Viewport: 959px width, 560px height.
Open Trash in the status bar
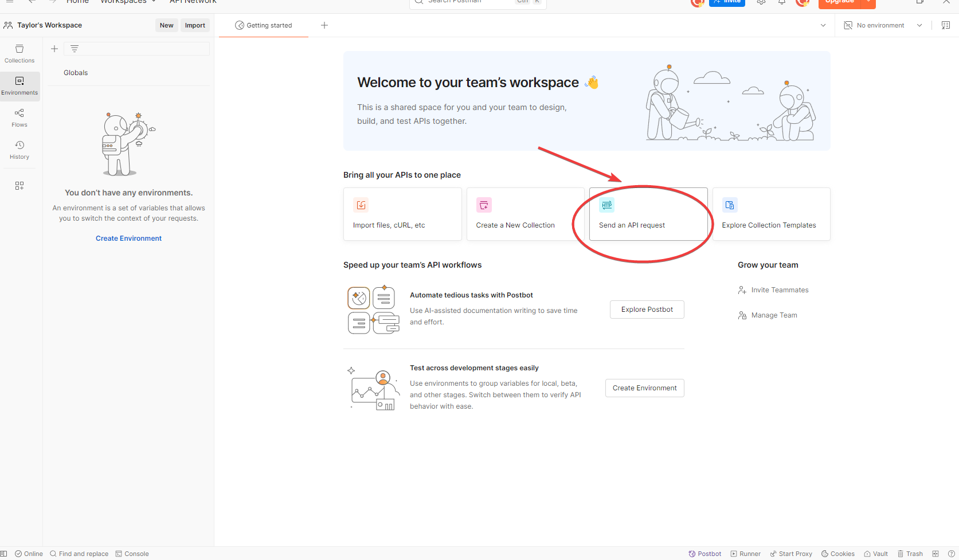pos(910,554)
